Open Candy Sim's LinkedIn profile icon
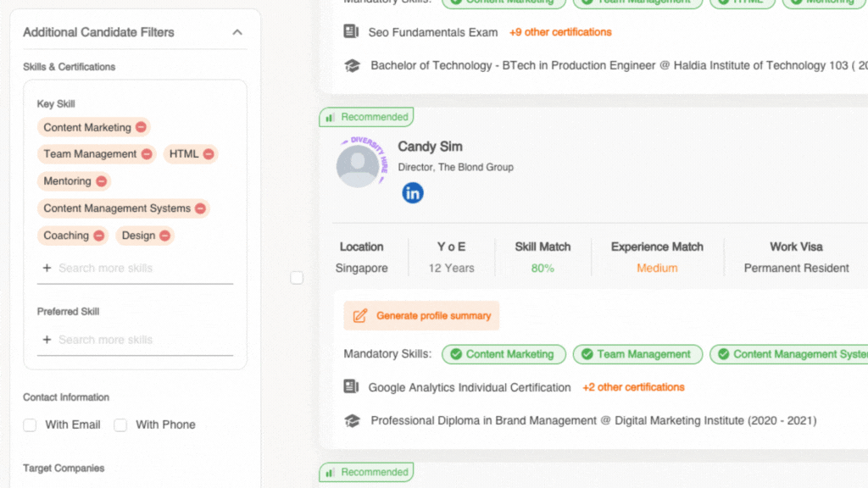This screenshot has width=868, height=488. coord(413,193)
